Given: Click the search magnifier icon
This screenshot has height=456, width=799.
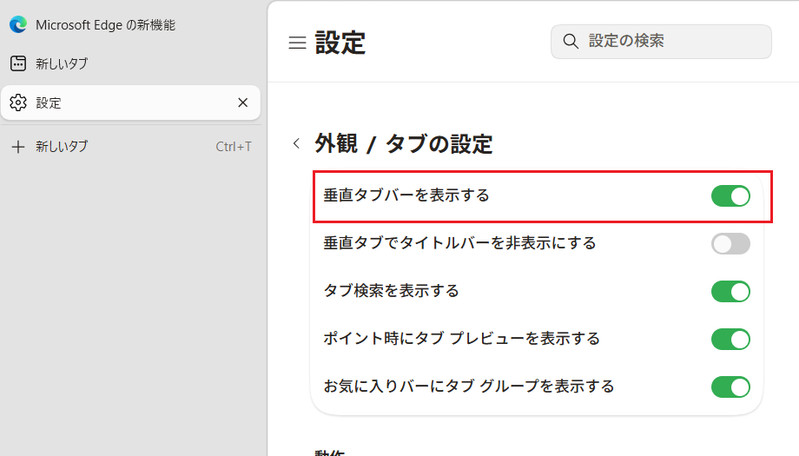Looking at the screenshot, I should click(571, 41).
